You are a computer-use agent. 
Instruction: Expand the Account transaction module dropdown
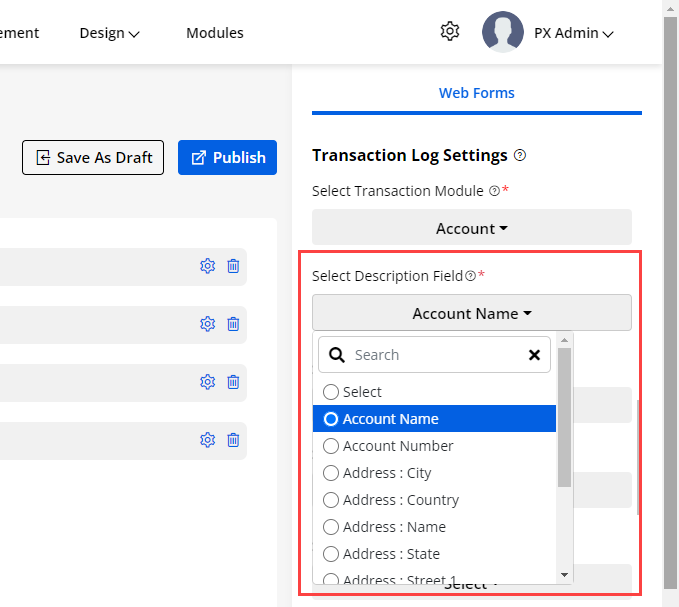[471, 229]
